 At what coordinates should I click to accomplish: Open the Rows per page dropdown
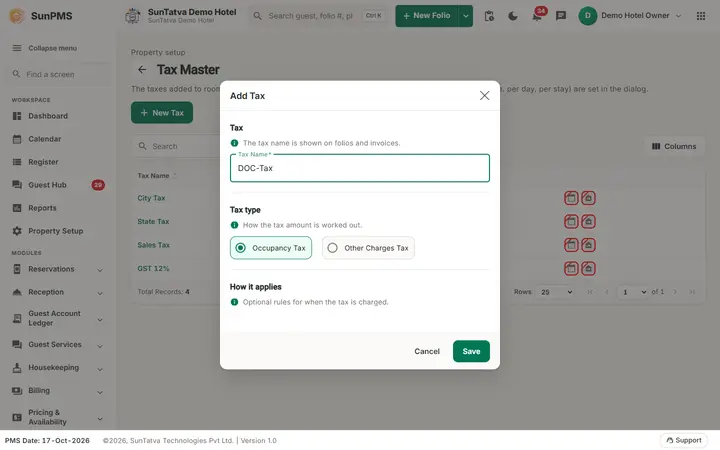556,292
